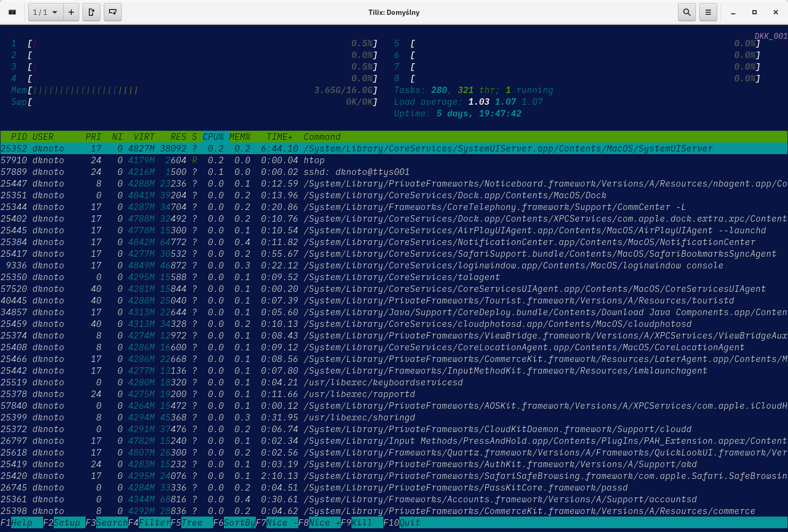Select the CommCenter -L process row
788x532 pixels.
click(394, 207)
